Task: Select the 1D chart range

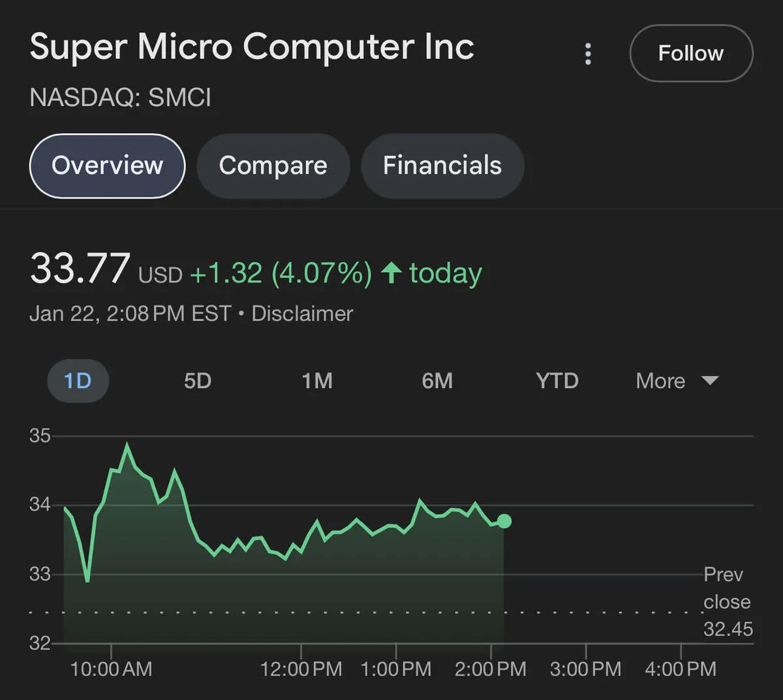Action: 78,381
